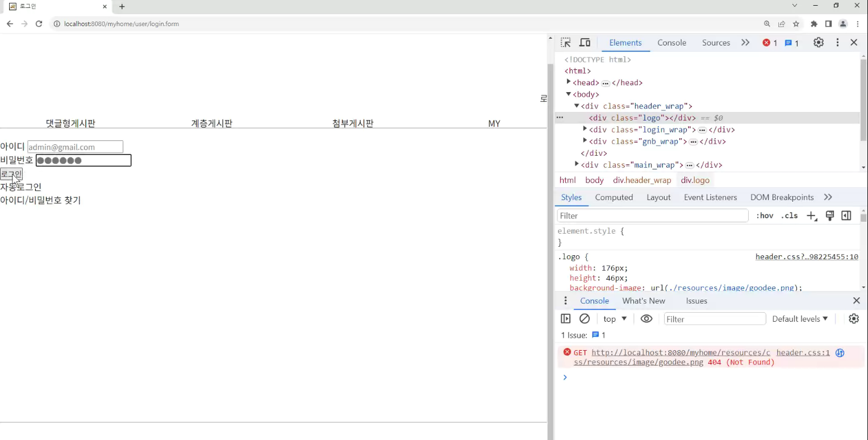Bookmark this page star icon

[796, 24]
